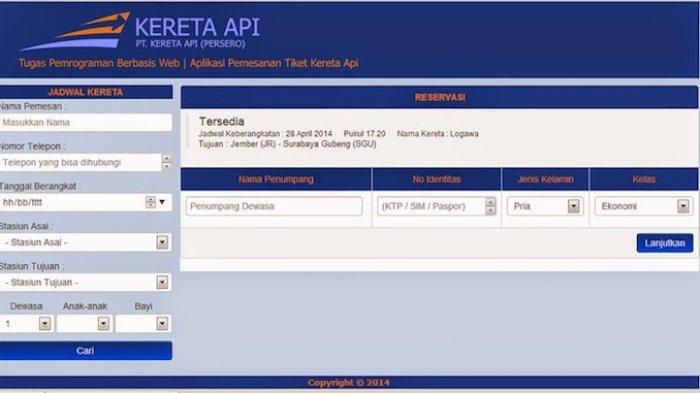Viewport: 700px width, 393px height.
Task: Click the Copyright © 2014 footer text
Action: click(x=348, y=383)
